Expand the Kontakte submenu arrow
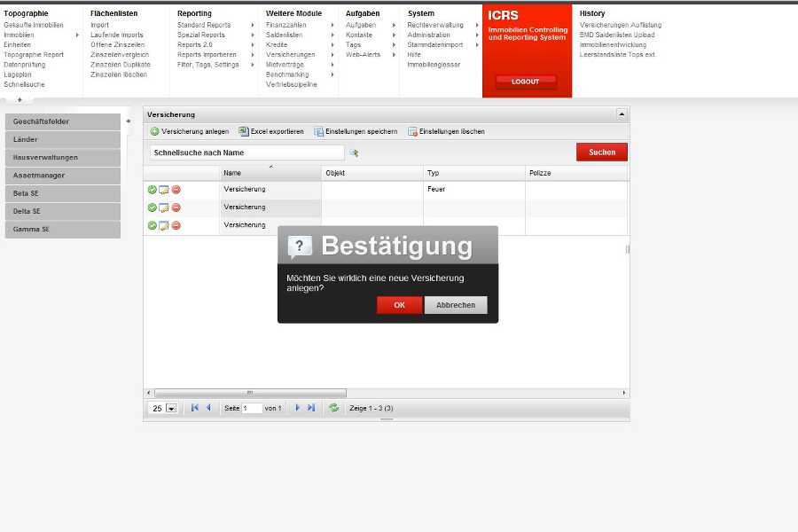 pyautogui.click(x=394, y=35)
